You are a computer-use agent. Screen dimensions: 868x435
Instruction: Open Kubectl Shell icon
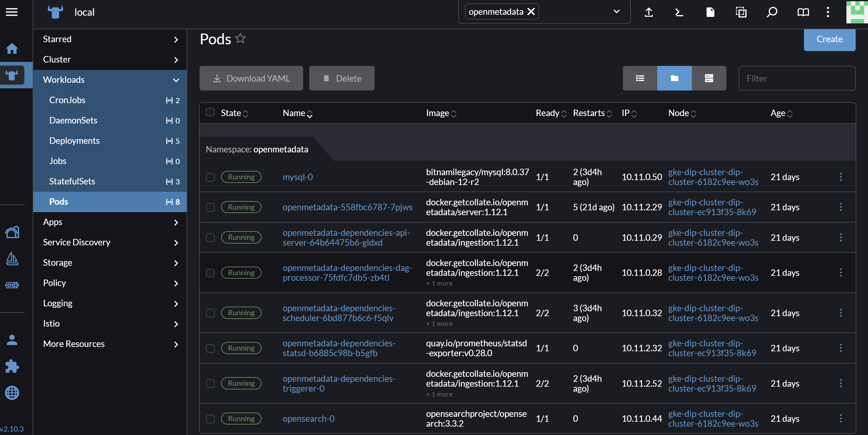coord(679,12)
